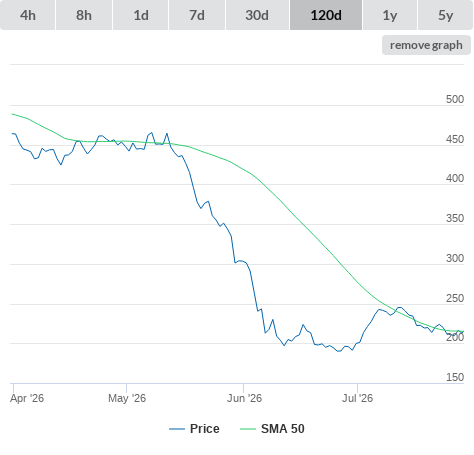The height and width of the screenshot is (455, 474).
Task: Click the active 120d tab
Action: 326,15
